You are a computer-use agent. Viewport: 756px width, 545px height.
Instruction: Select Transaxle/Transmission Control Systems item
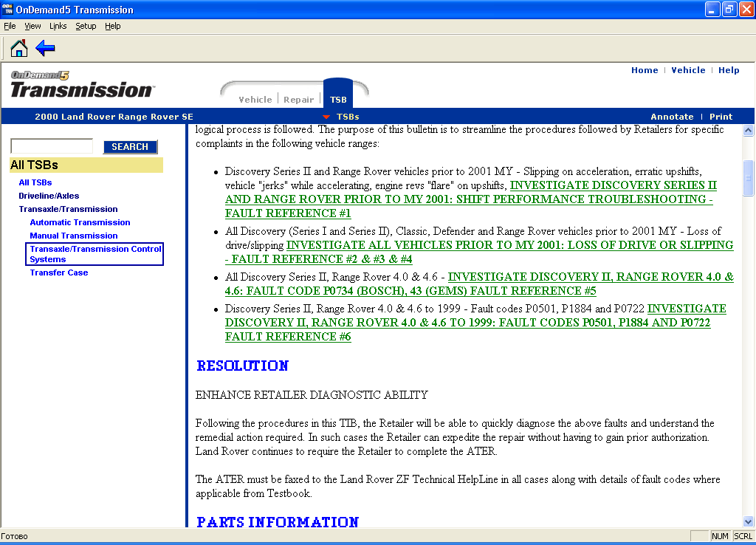(x=95, y=254)
